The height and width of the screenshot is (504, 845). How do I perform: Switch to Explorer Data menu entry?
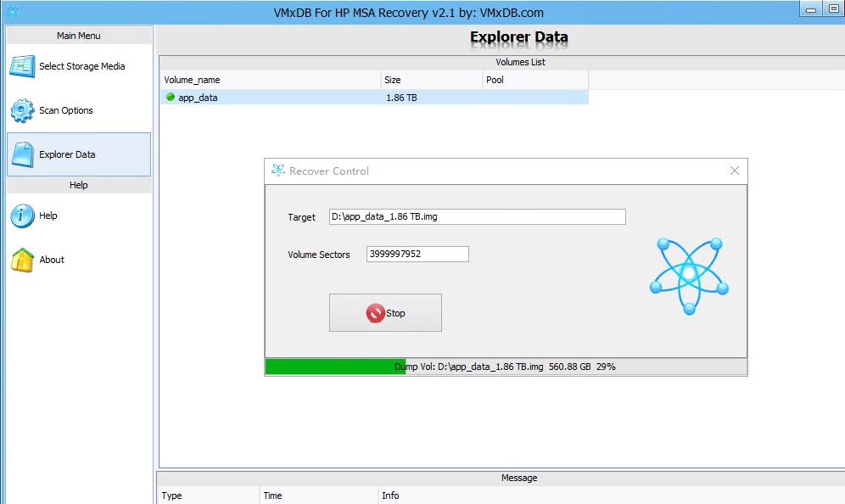[x=79, y=154]
